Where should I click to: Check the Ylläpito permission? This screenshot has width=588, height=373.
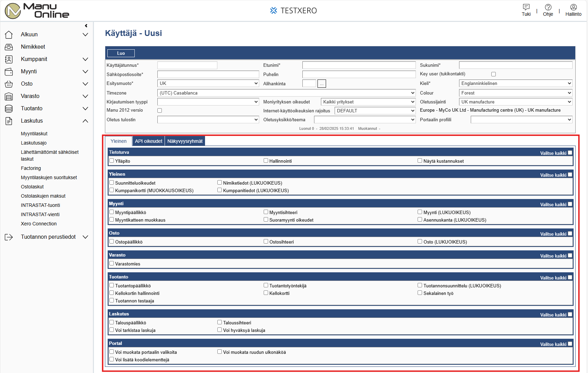(x=111, y=160)
